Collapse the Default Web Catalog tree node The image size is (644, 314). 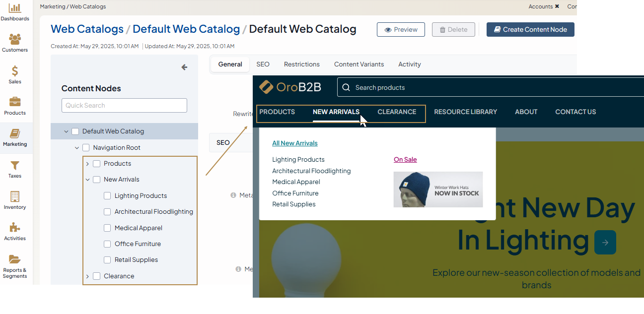point(66,131)
